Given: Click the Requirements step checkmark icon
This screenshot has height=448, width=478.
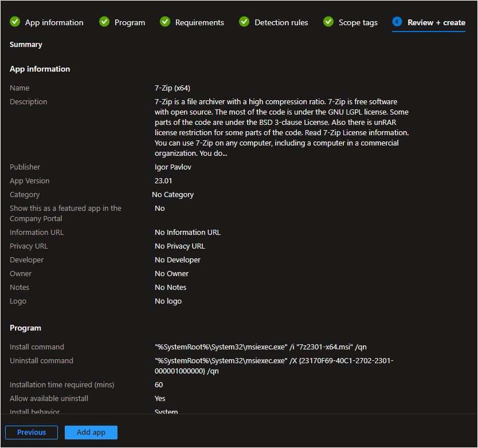Looking at the screenshot, I should (165, 22).
